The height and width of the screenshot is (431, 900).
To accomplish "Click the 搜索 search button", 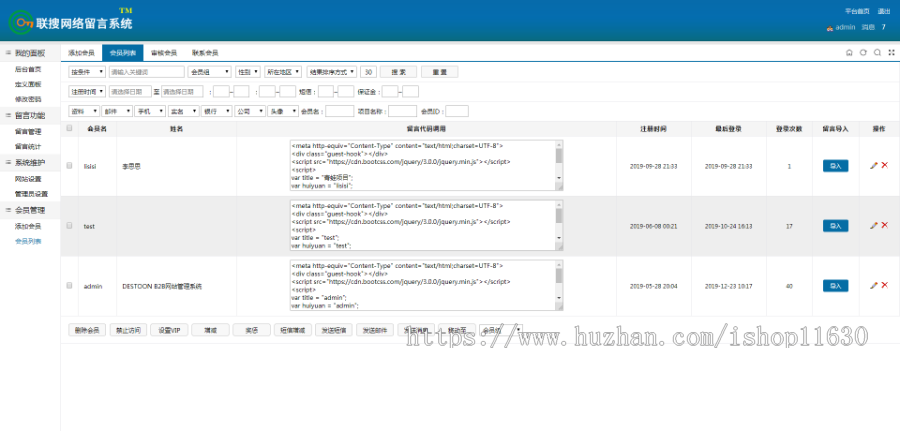I will (398, 72).
